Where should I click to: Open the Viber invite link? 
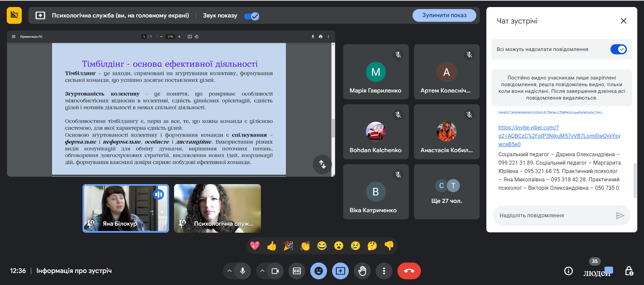559,136
